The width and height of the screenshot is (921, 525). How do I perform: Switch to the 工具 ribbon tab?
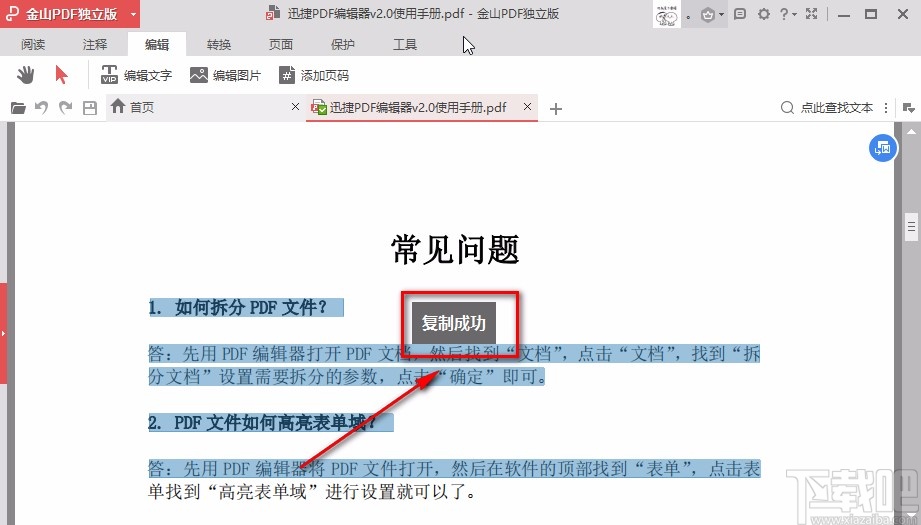405,44
